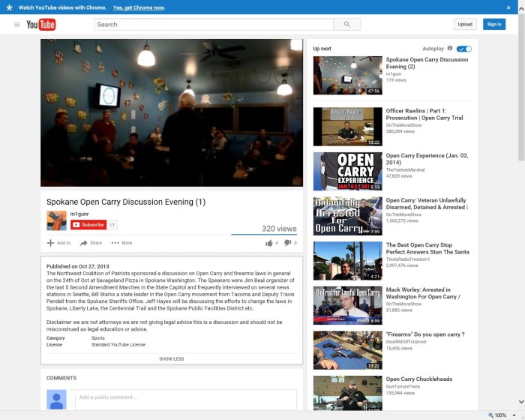This screenshot has width=525, height=420.
Task: Open the hamburger guide menu
Action: (x=16, y=25)
